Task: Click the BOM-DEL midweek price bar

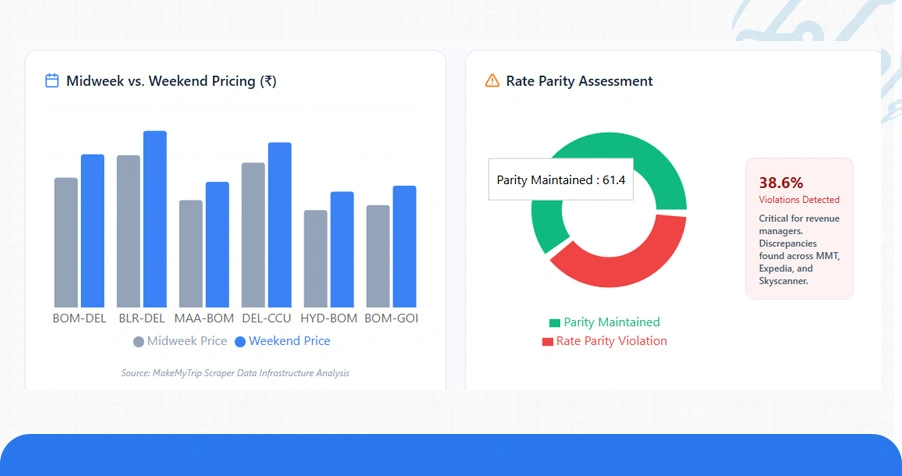Action: (66, 242)
